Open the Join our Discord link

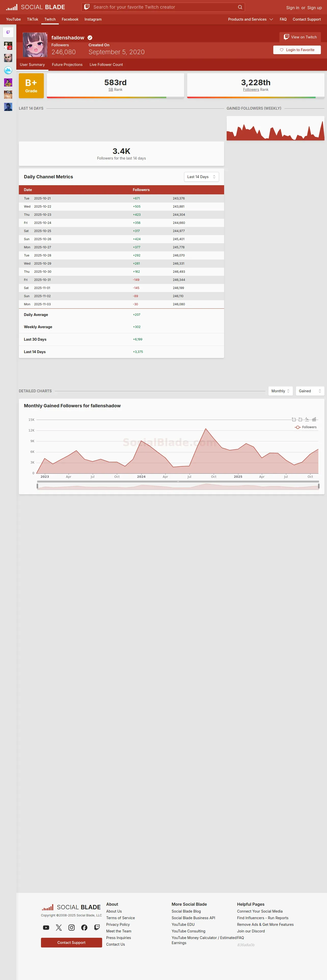pos(251,931)
